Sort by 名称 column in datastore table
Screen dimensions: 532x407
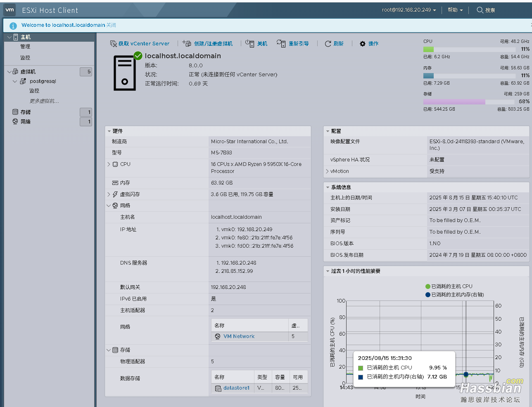pos(233,377)
